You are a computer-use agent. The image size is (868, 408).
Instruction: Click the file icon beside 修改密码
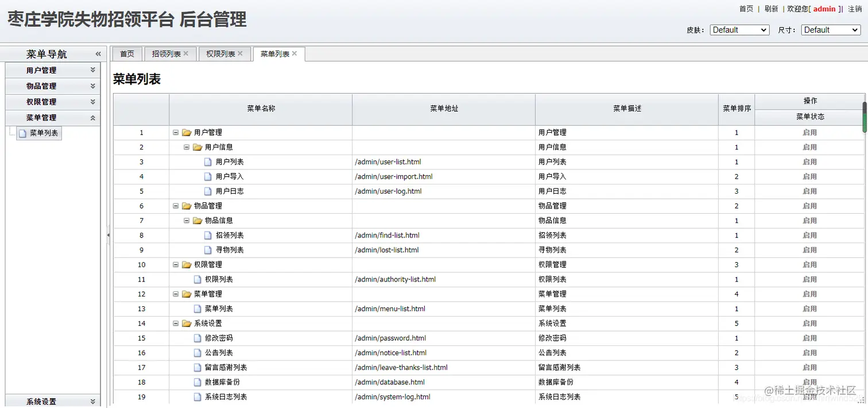tap(197, 338)
